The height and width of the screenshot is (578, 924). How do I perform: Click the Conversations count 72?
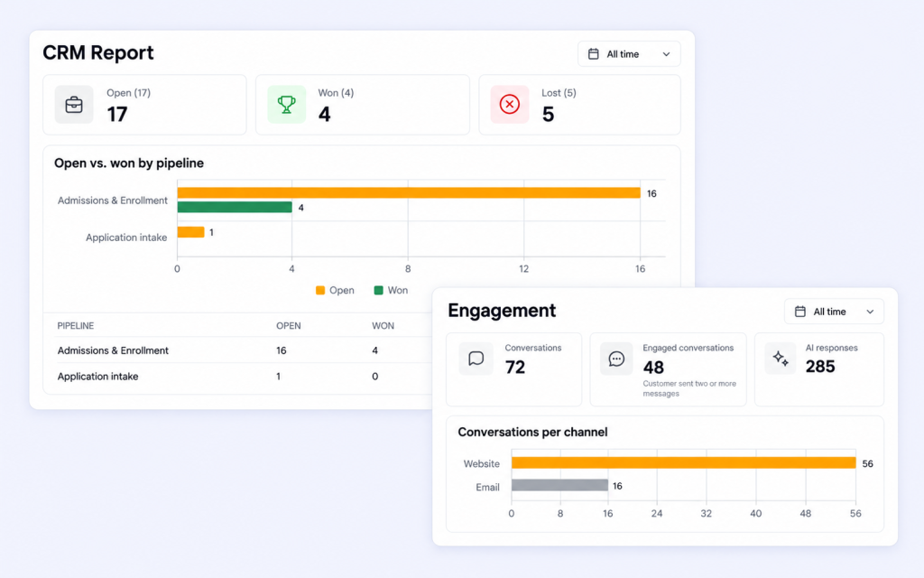click(x=515, y=368)
